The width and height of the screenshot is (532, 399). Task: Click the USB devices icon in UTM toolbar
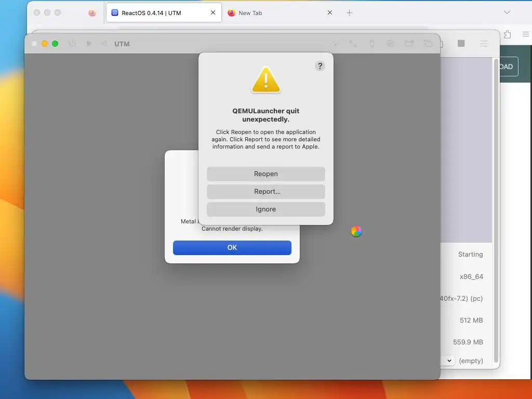[372, 43]
